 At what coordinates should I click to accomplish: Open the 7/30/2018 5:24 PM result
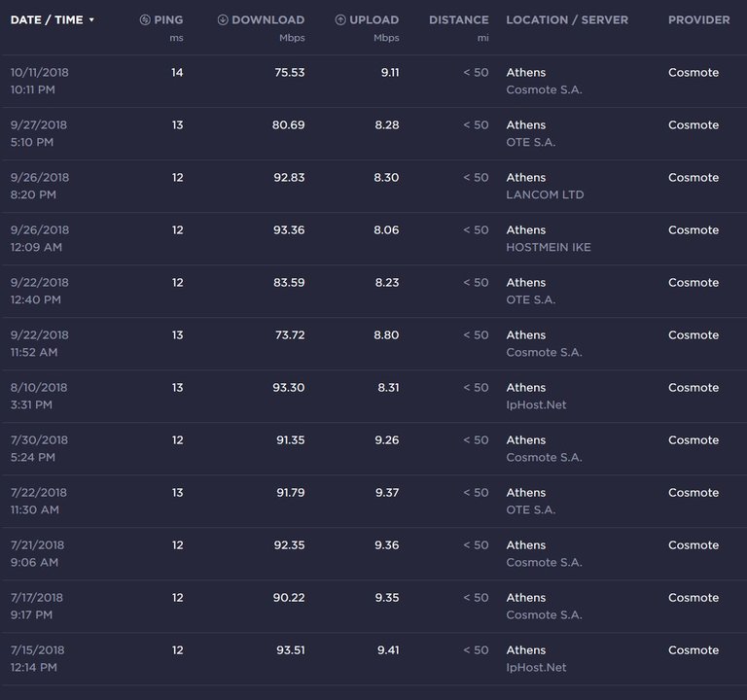click(x=373, y=448)
